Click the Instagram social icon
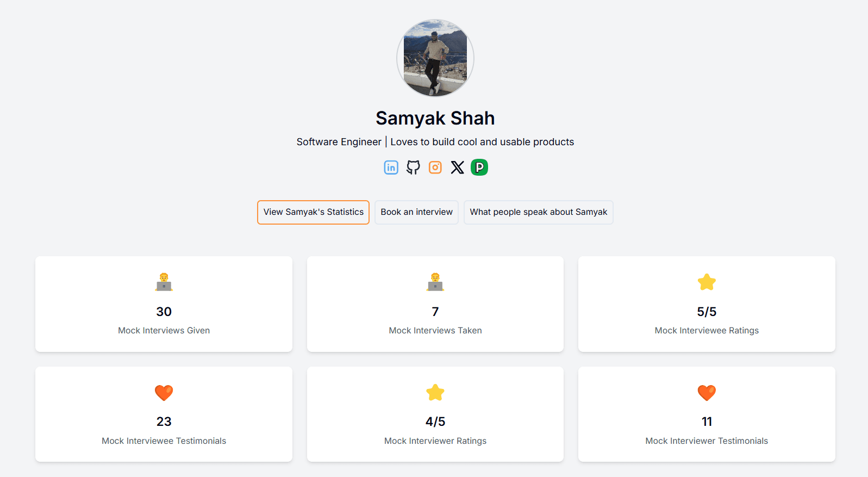Image resolution: width=868 pixels, height=477 pixels. 435,168
